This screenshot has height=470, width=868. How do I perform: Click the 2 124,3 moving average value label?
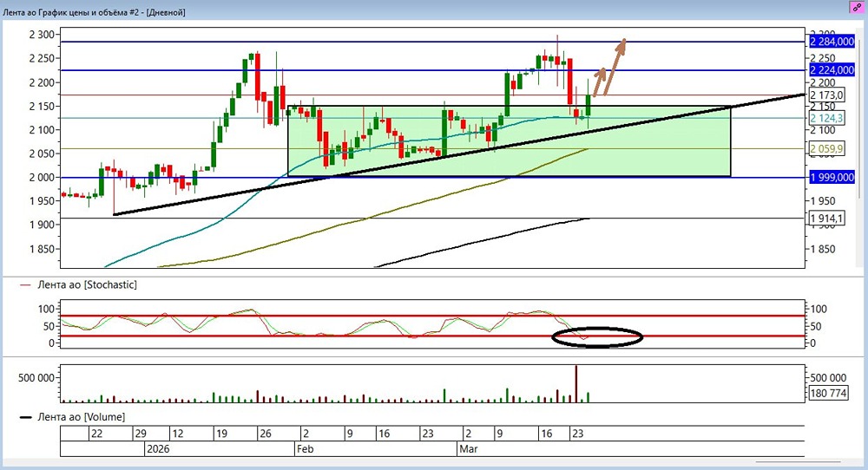point(826,118)
